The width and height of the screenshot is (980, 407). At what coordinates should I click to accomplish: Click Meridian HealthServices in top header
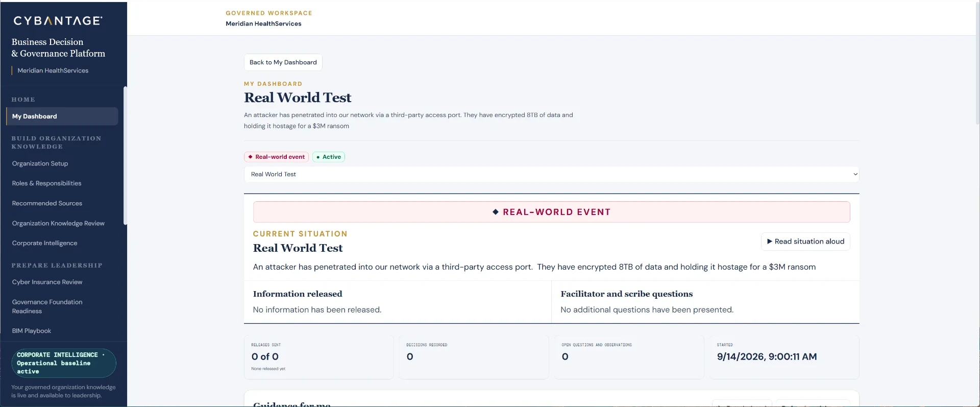tap(263, 24)
